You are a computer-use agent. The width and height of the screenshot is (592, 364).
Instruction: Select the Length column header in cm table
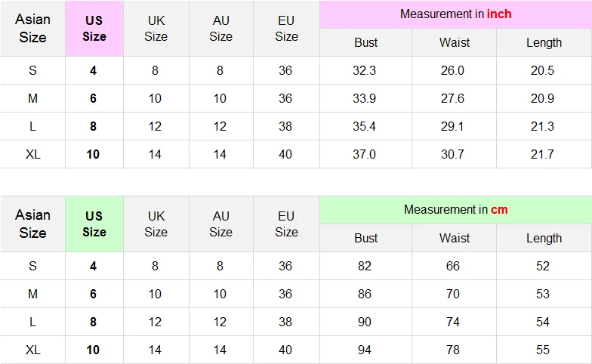click(x=544, y=239)
